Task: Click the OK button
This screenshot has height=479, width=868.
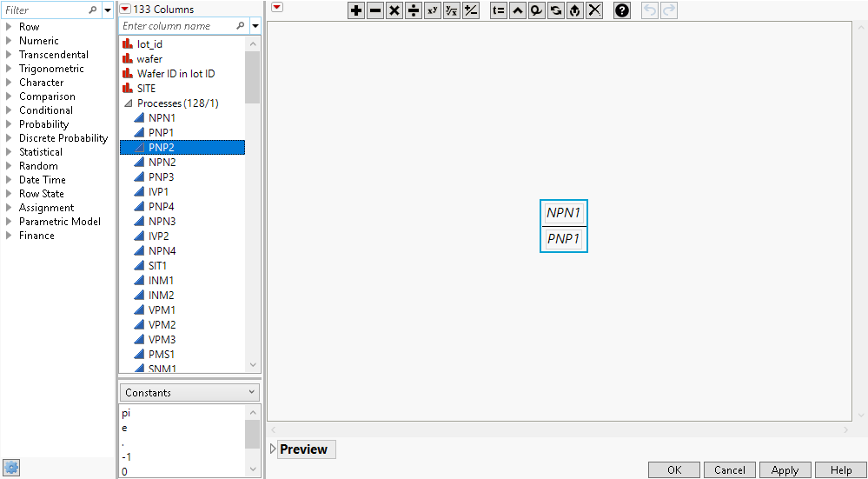Action: pyautogui.click(x=674, y=470)
